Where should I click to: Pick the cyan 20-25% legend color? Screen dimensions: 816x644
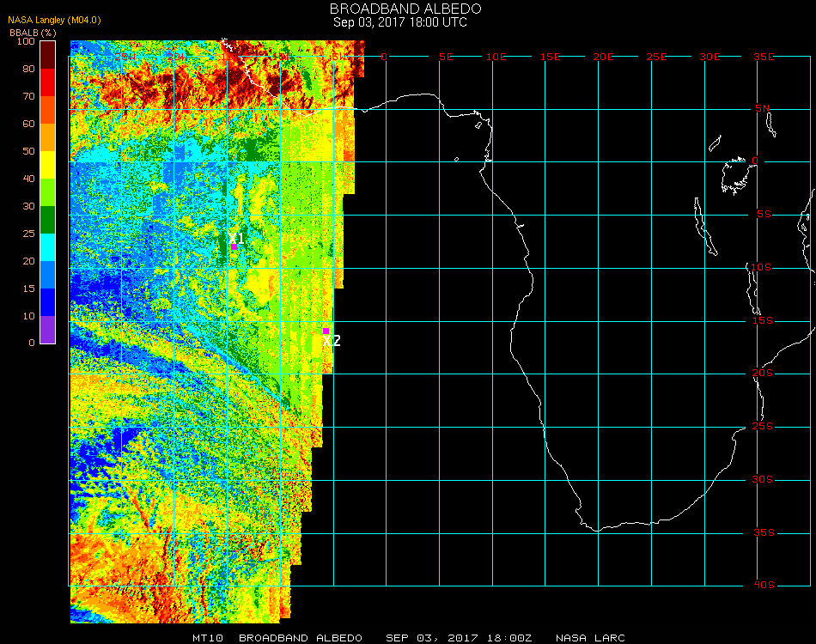pos(48,247)
